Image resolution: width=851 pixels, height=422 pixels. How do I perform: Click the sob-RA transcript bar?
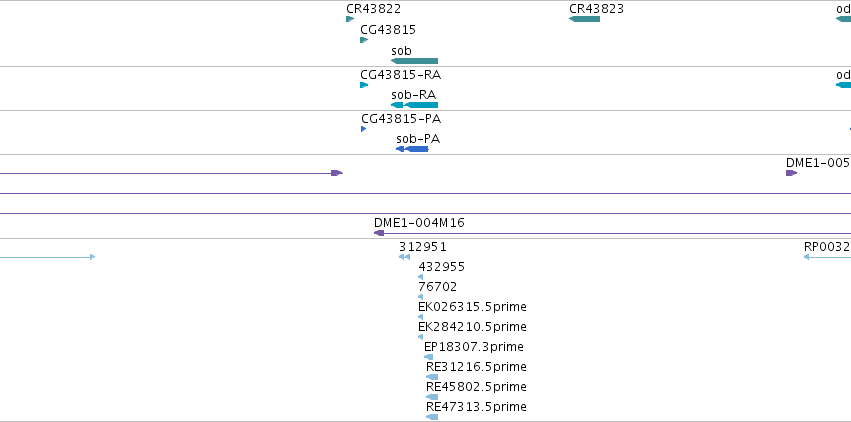coord(415,105)
